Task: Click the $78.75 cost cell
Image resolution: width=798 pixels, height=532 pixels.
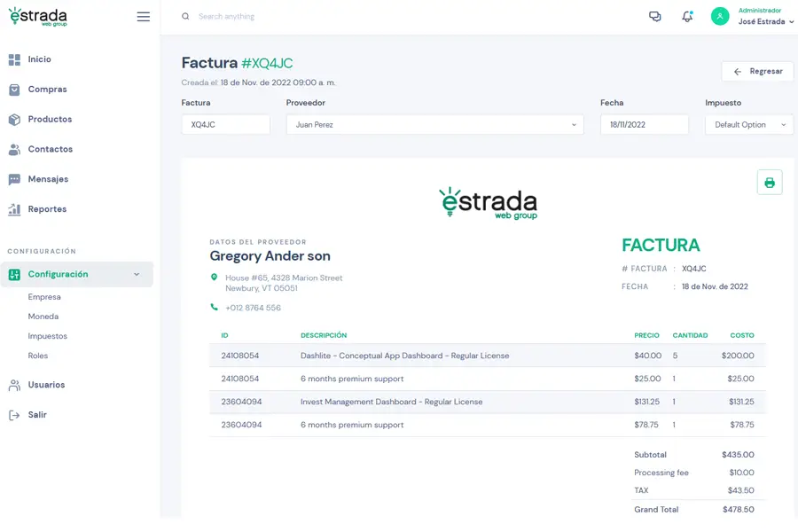Action: (x=742, y=425)
